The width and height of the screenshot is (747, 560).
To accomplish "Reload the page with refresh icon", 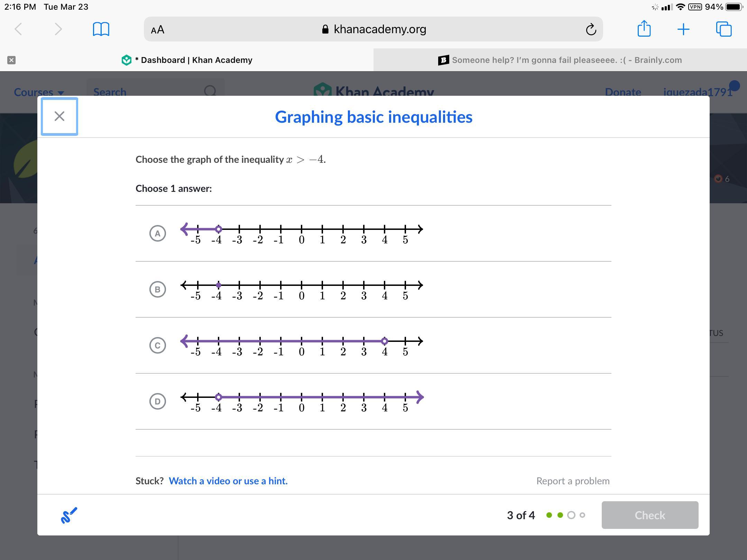I will [x=591, y=29].
